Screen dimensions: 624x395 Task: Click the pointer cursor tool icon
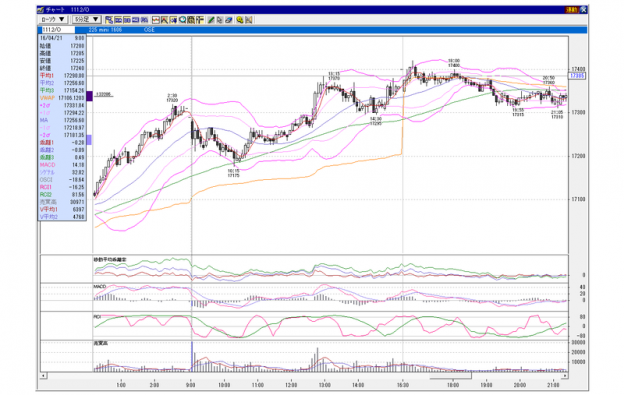[x=220, y=19]
